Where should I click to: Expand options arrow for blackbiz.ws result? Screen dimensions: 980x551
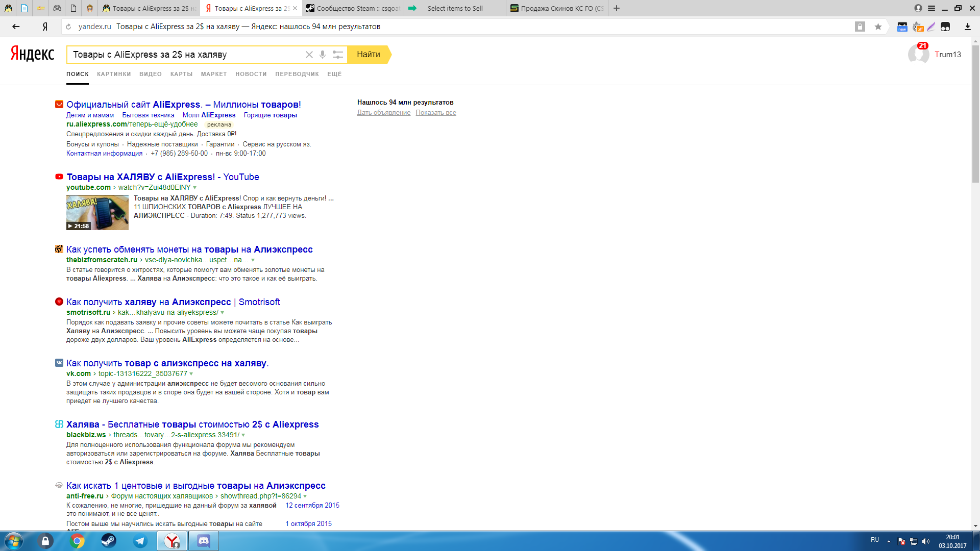click(x=243, y=435)
